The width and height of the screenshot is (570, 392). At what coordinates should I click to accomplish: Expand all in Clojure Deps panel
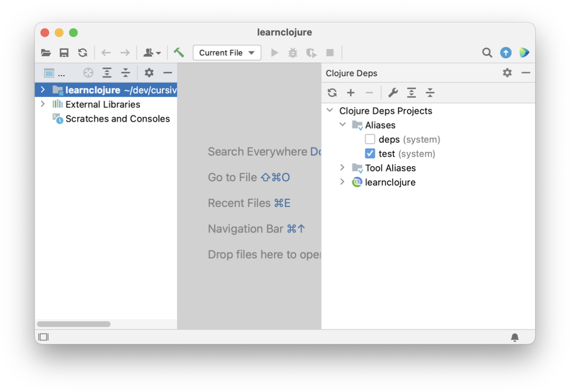[x=411, y=92]
